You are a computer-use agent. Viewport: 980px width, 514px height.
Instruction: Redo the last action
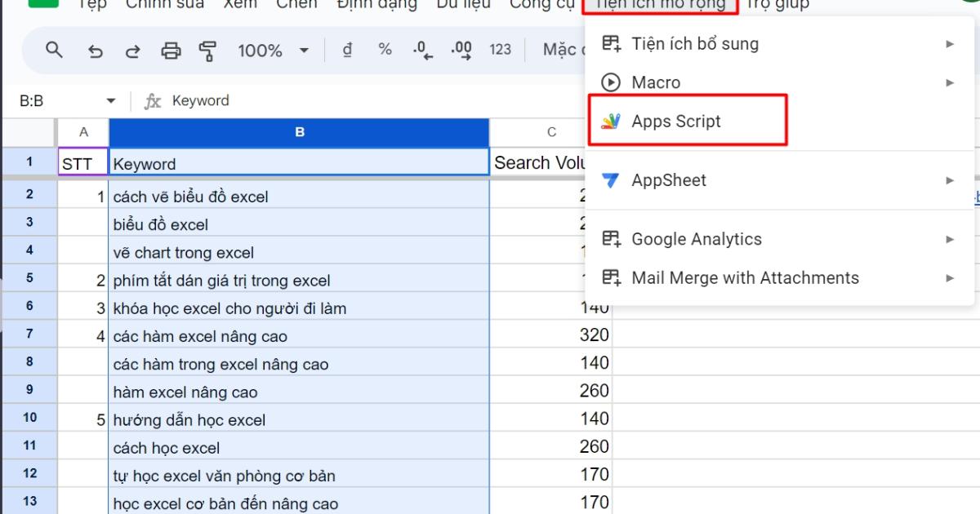click(133, 49)
